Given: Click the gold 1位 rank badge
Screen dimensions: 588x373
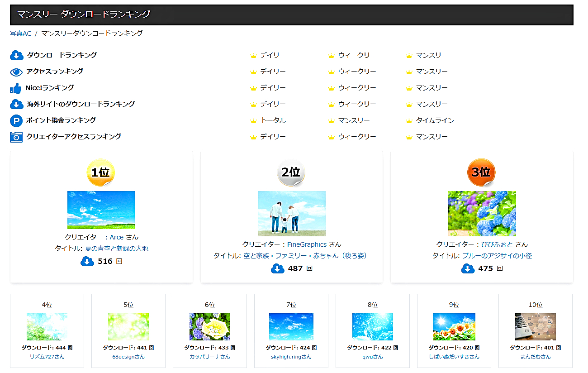Looking at the screenshot, I should click(x=101, y=172).
